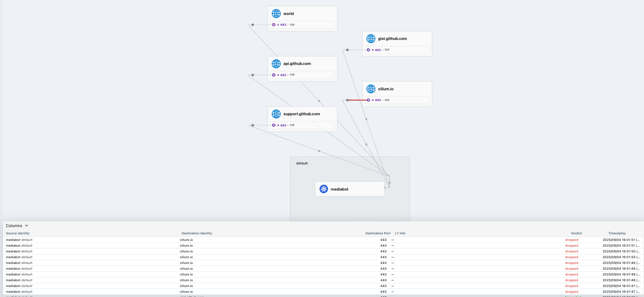Click the Verdict column header

pos(576,233)
